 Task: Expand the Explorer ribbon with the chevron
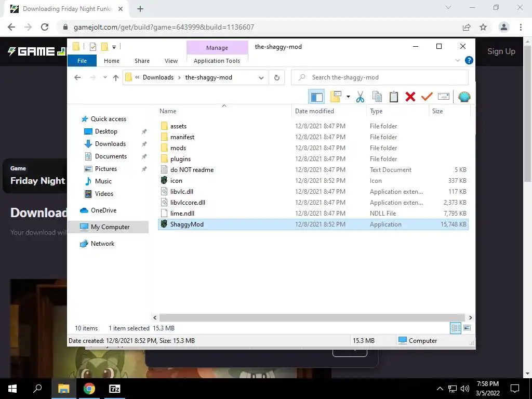(x=457, y=60)
